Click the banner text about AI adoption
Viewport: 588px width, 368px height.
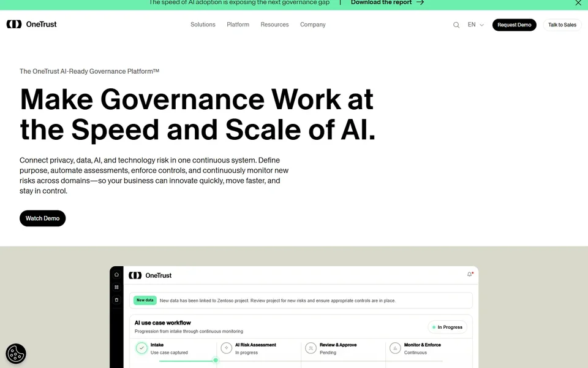coord(239,2)
